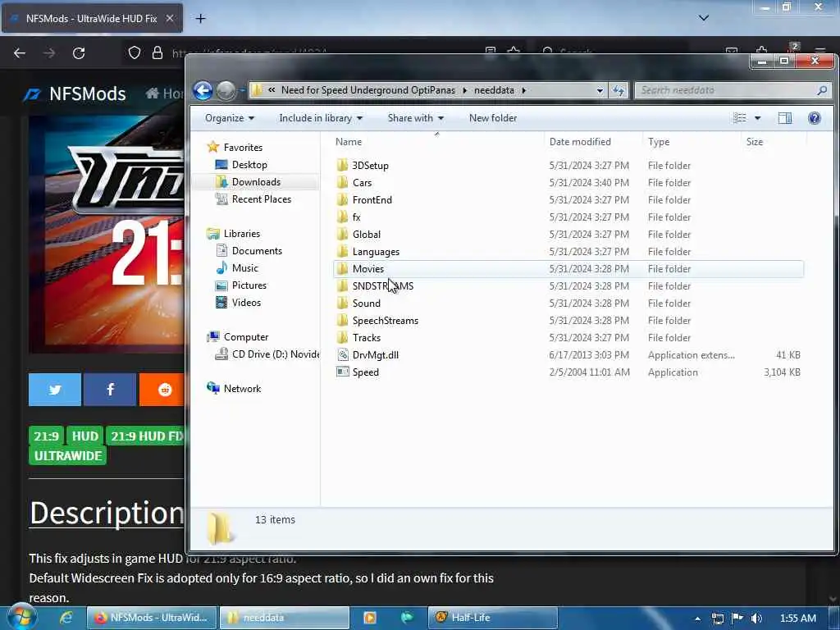The image size is (840, 630).
Task: Click the Explorer back arrow button
Action: click(x=203, y=90)
